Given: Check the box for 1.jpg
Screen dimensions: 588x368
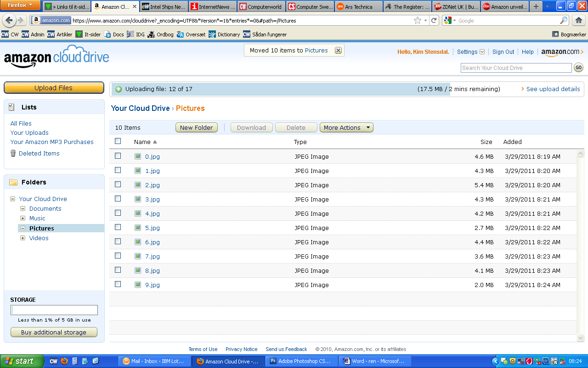Looking at the screenshot, I should 118,170.
